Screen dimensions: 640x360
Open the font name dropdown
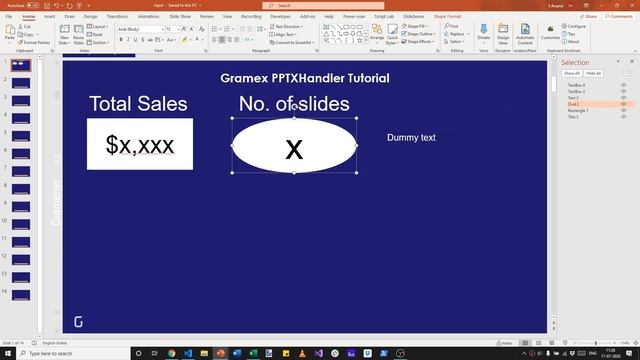pos(163,29)
